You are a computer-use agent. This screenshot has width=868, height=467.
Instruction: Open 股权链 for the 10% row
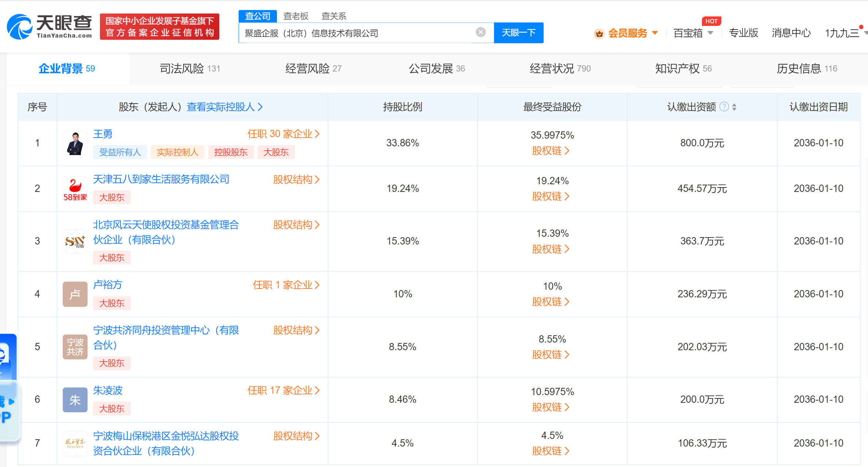[x=551, y=302]
